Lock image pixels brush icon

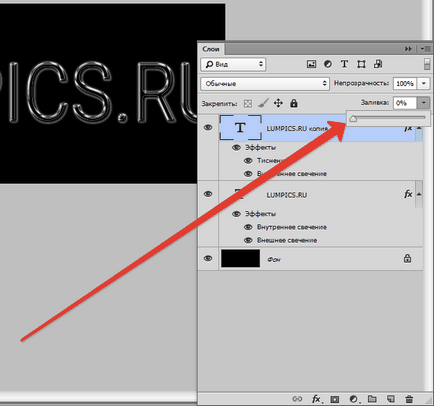click(x=263, y=103)
